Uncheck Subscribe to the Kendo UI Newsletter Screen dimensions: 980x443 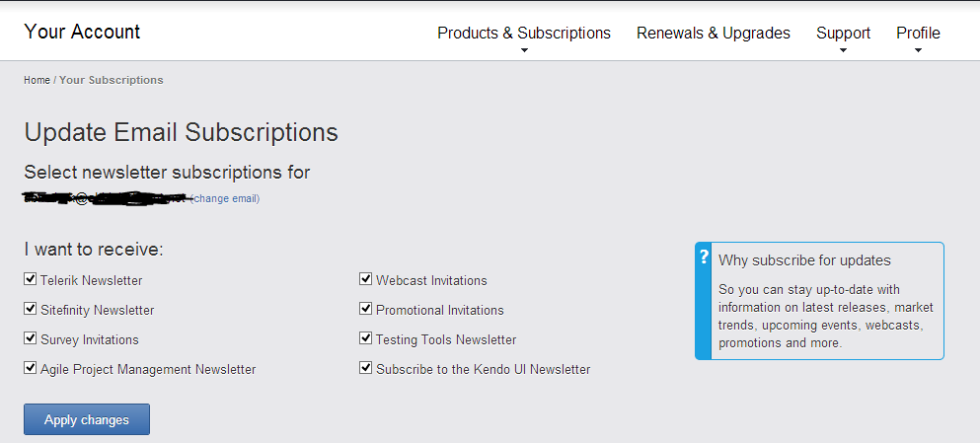(x=366, y=368)
